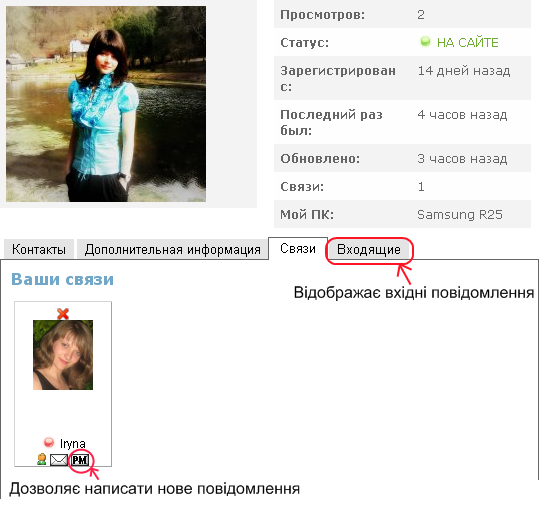Click the Samsung R25 value
The height and width of the screenshot is (526, 545).
[459, 215]
